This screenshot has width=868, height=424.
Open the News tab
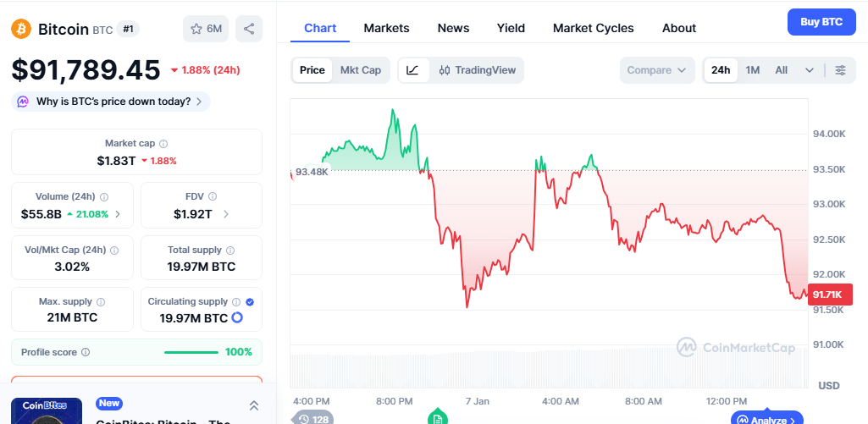(x=453, y=28)
